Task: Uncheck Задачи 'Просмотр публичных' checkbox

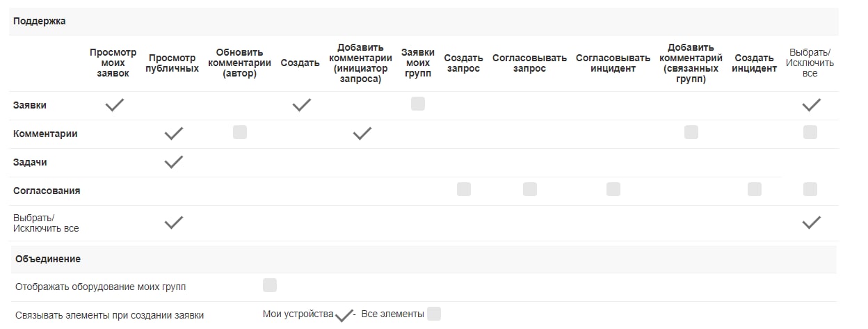Action: tap(173, 162)
